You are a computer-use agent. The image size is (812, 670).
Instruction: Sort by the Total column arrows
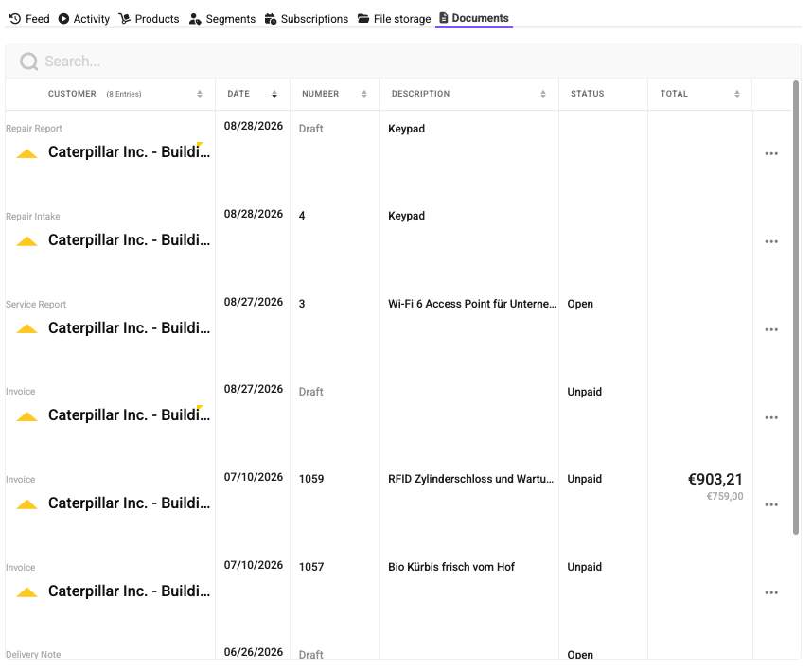point(737,95)
